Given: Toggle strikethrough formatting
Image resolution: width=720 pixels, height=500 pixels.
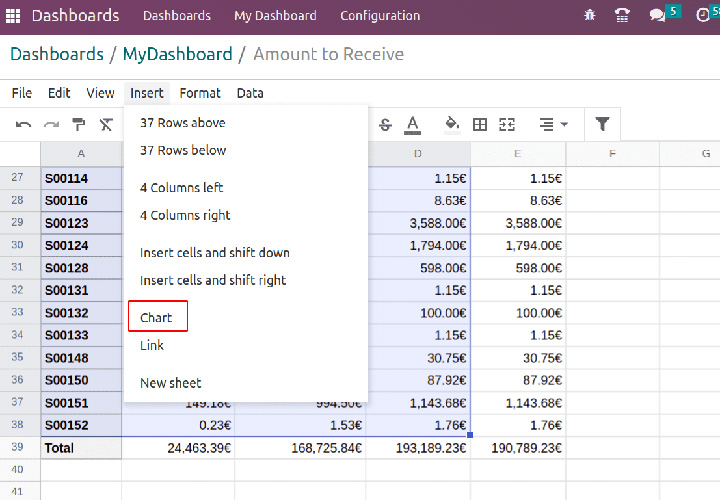Looking at the screenshot, I should coord(385,124).
